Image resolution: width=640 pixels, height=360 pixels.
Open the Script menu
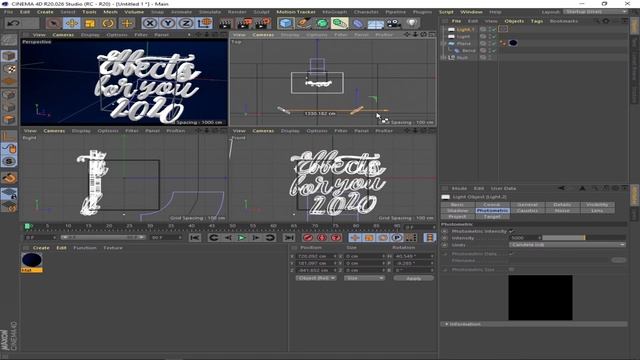[x=446, y=12]
